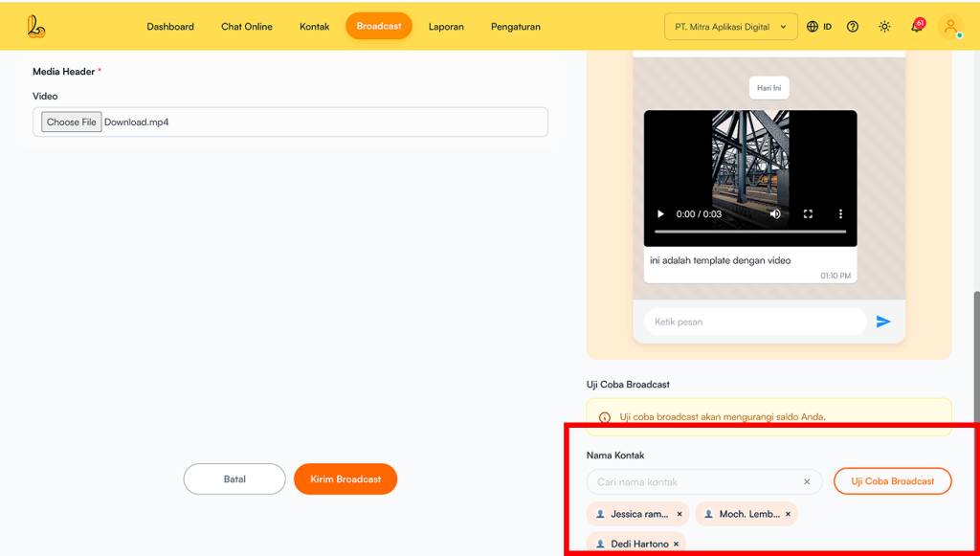Click the video progress bar
Screen dimensions: 980x556
click(749, 232)
